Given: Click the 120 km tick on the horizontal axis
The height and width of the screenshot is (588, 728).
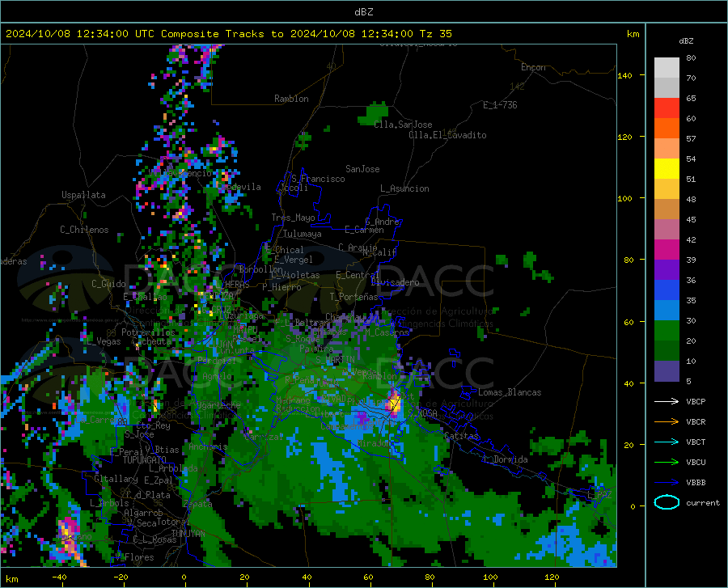Looking at the screenshot, I should coord(552,577).
